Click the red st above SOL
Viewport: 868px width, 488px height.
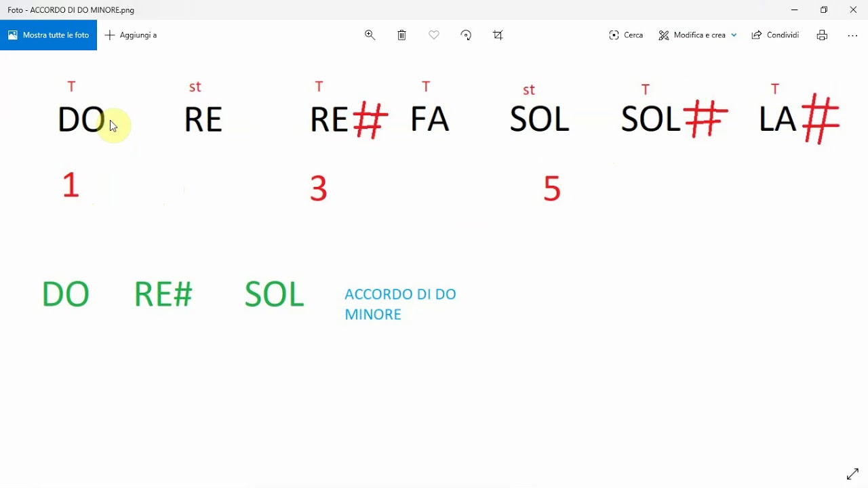coord(529,89)
